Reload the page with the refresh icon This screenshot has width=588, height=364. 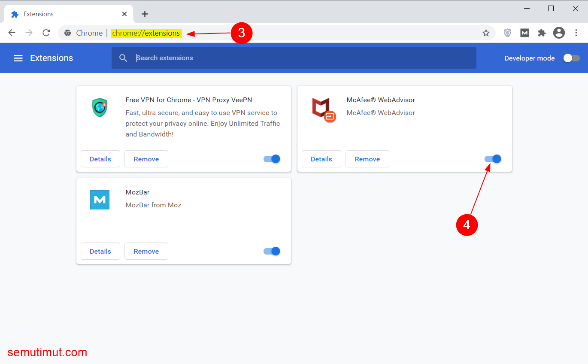coord(46,33)
